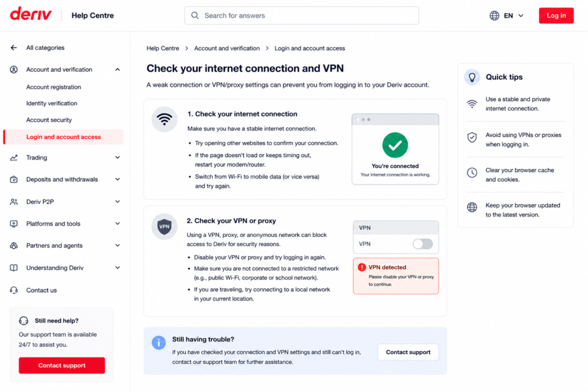The height and width of the screenshot is (392, 588).
Task: Click the blue info icon by Still having trouble
Action: (x=158, y=343)
